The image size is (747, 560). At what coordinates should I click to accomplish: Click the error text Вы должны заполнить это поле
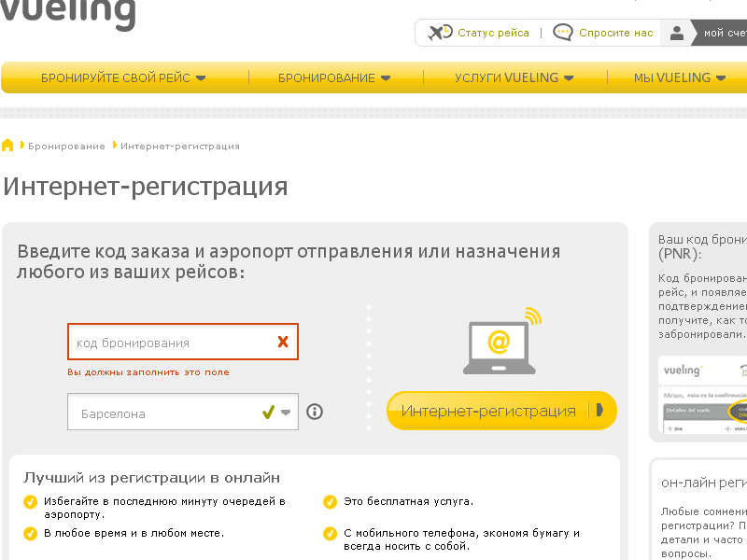[148, 372]
